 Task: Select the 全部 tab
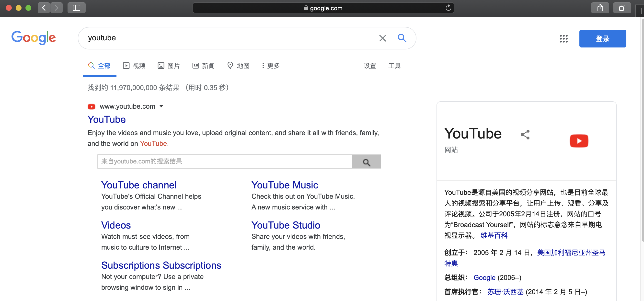[99, 66]
